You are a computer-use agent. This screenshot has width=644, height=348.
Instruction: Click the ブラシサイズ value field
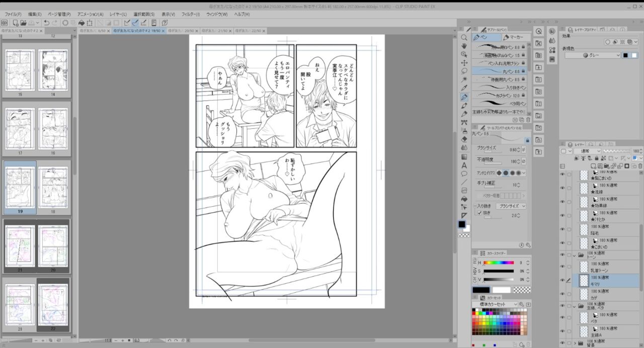[514, 149]
